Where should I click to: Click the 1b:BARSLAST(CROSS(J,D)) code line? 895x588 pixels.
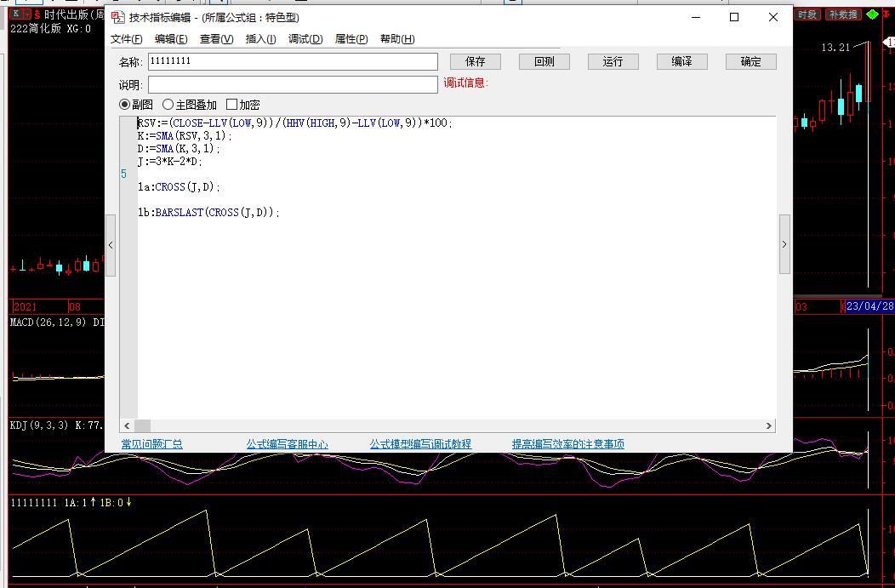point(208,213)
